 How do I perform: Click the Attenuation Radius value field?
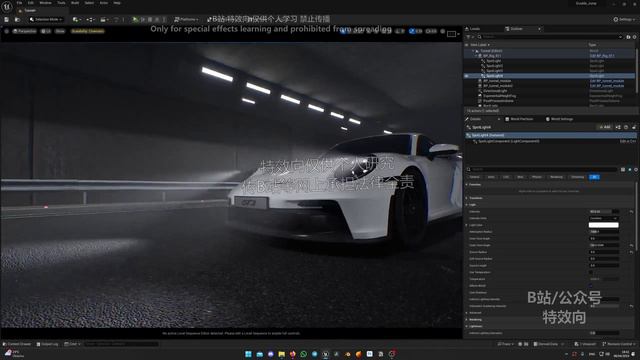tap(604, 232)
